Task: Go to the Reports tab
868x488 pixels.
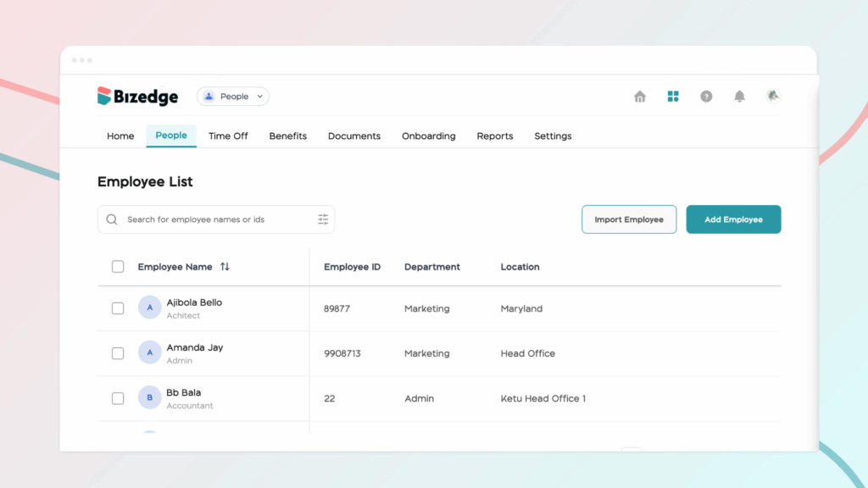Action: (494, 136)
